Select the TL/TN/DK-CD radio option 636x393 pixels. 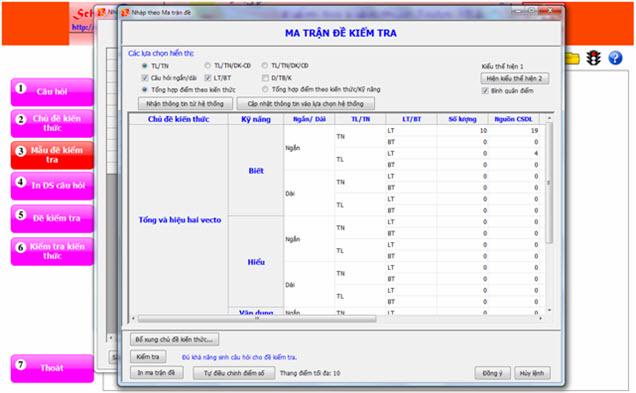coord(208,65)
